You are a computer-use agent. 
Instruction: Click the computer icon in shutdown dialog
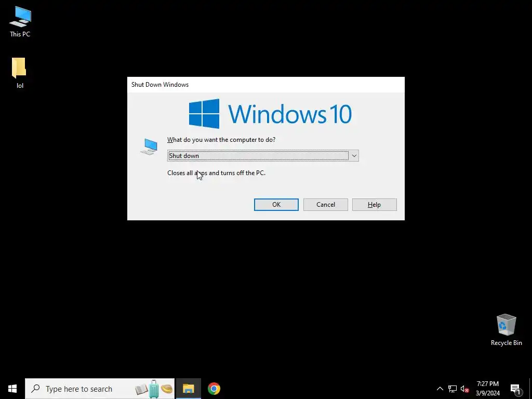149,147
